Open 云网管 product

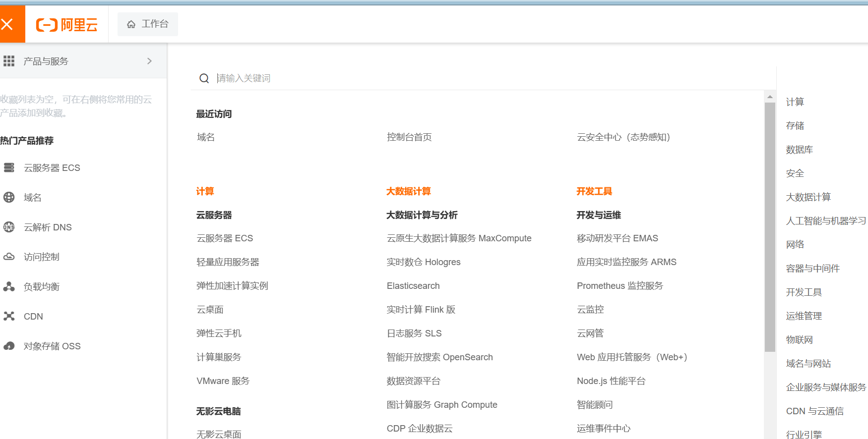click(590, 333)
